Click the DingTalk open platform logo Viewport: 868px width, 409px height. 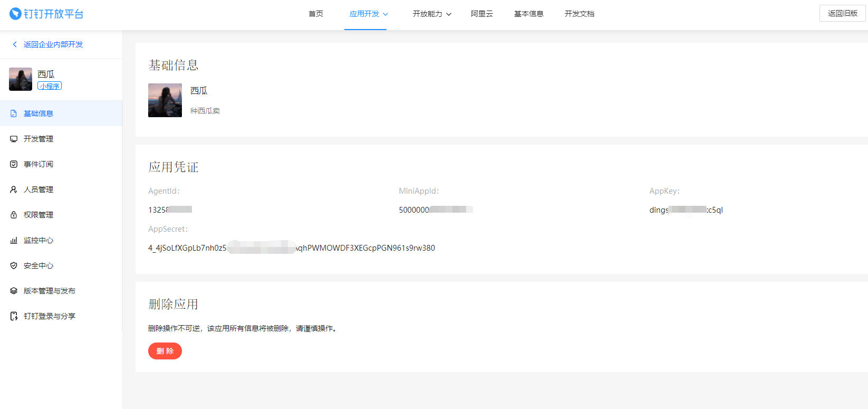pos(46,14)
